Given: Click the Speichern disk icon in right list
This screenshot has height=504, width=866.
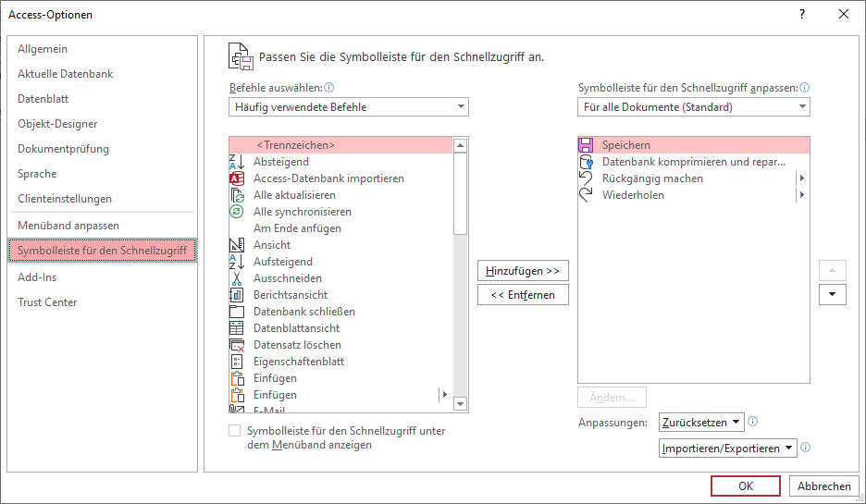Looking at the screenshot, I should point(586,145).
